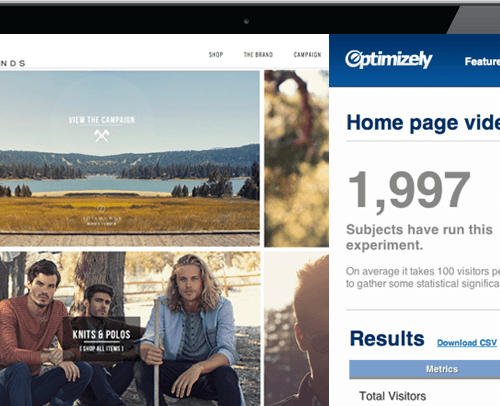Viewport: 500px width, 406px height.
Task: Click the long-haired man in denim jacket
Action: (193, 330)
